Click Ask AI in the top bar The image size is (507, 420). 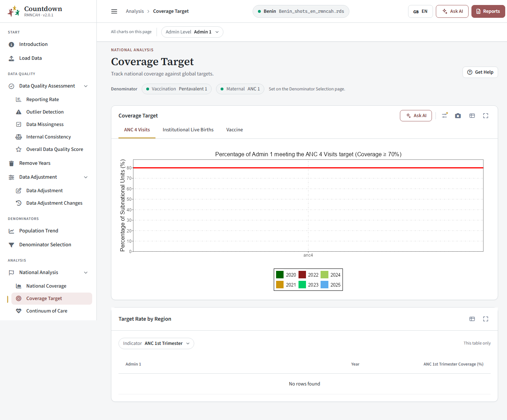(x=452, y=11)
